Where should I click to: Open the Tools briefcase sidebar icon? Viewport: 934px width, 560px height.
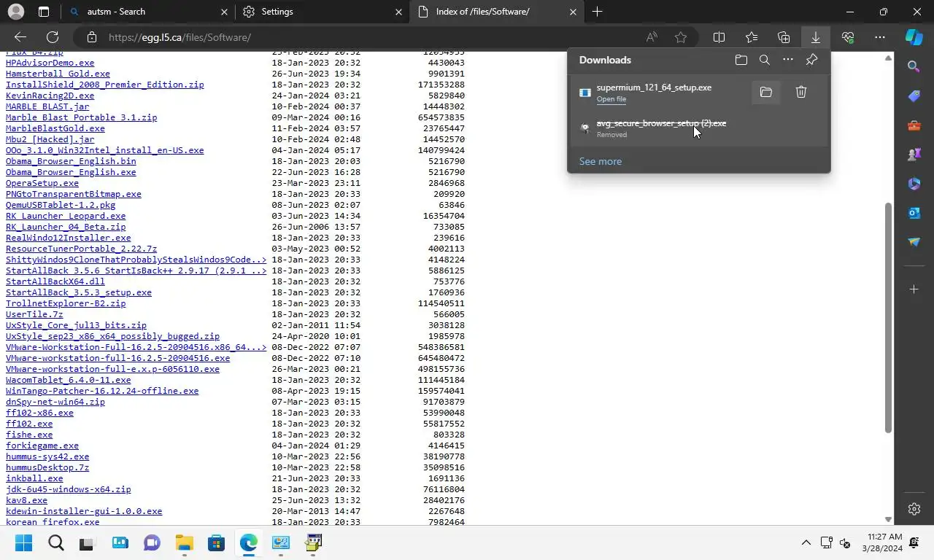coord(914,125)
